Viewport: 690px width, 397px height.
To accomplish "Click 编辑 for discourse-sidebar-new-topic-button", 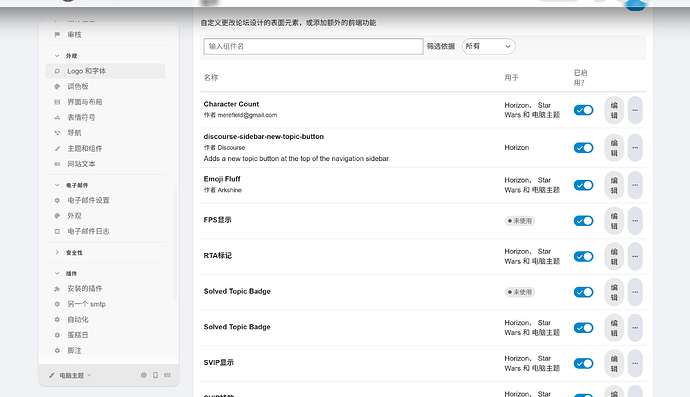I will (614, 148).
